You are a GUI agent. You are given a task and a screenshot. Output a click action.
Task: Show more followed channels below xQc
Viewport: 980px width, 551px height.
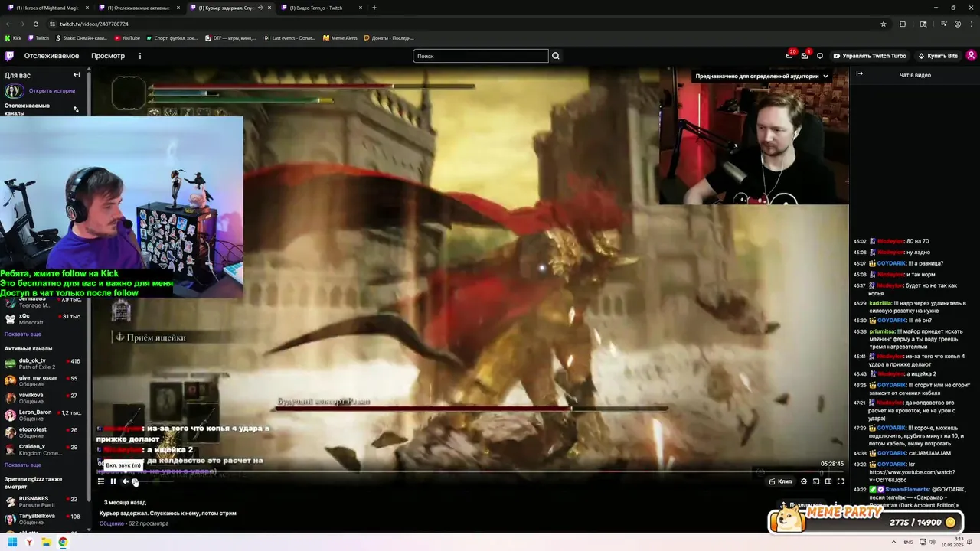coord(23,334)
